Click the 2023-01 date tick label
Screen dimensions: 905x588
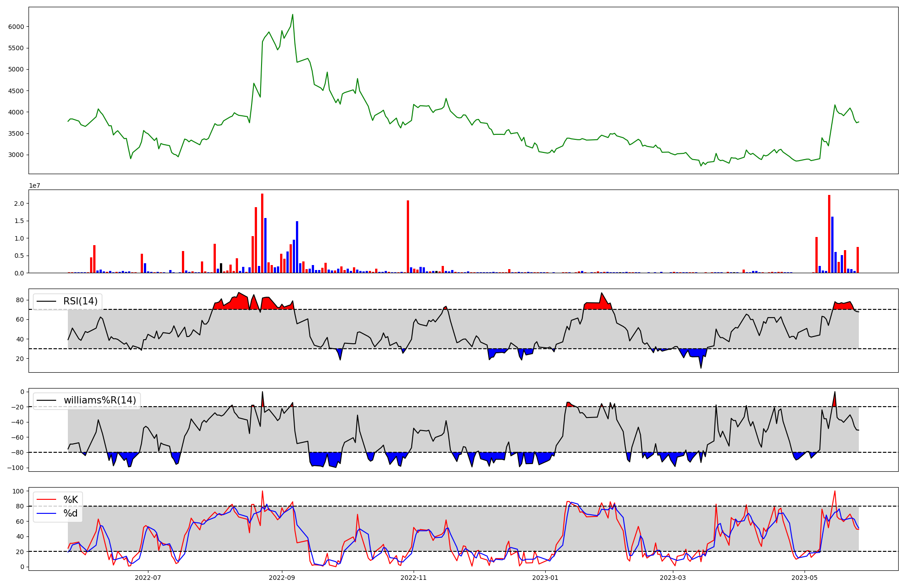click(x=545, y=578)
